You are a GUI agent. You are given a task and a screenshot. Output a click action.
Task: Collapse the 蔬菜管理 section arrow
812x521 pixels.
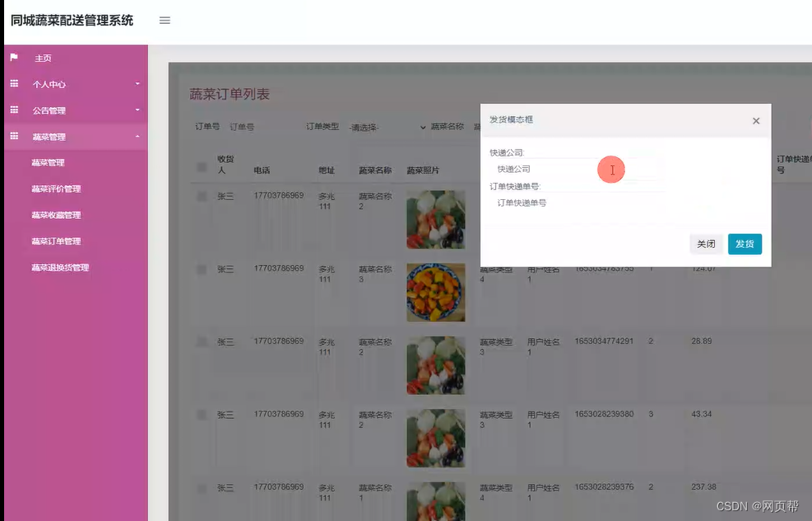click(137, 136)
